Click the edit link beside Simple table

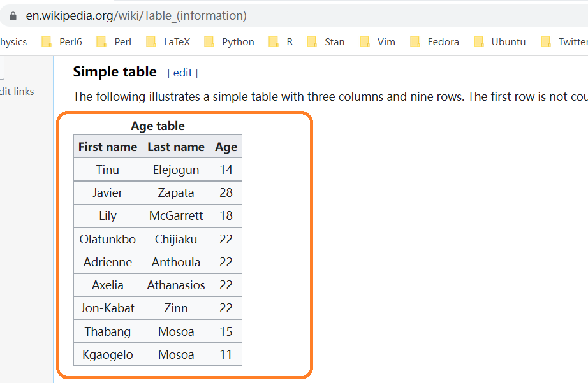pos(182,73)
